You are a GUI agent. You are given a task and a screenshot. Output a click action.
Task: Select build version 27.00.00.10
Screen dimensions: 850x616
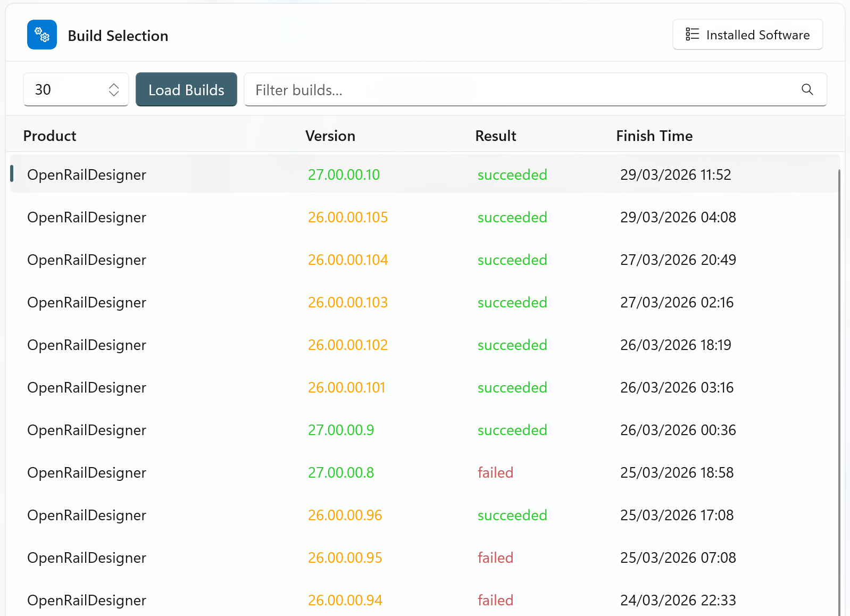[344, 174]
